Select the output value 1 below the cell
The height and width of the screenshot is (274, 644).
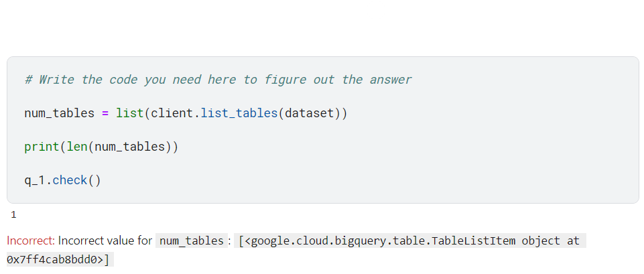tap(13, 214)
